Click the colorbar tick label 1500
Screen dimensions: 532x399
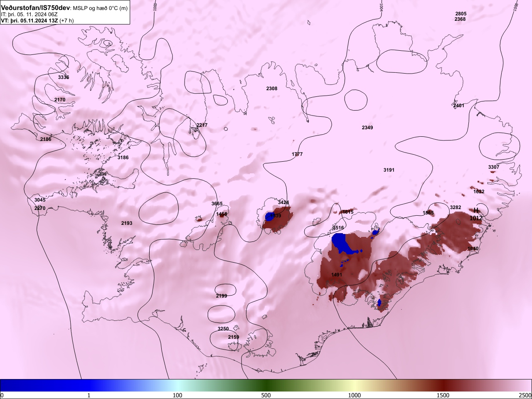pos(443,395)
